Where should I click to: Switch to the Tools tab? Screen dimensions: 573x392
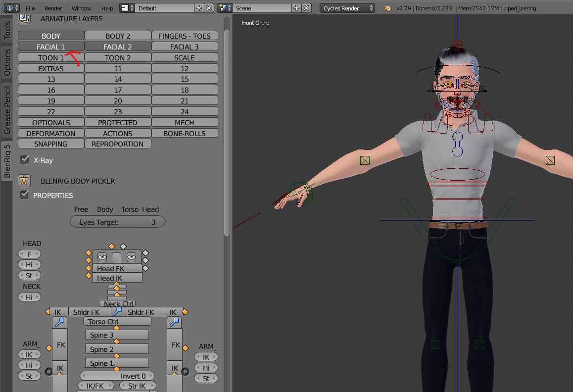pyautogui.click(x=7, y=30)
